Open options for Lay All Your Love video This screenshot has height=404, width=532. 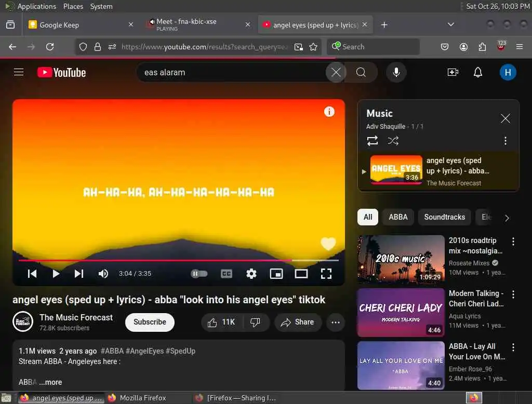click(x=513, y=347)
